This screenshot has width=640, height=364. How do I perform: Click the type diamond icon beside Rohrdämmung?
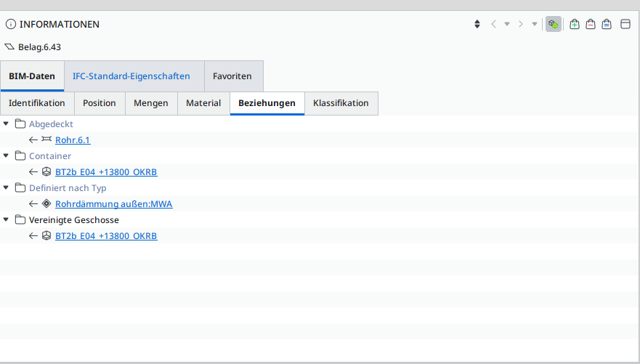pyautogui.click(x=46, y=203)
